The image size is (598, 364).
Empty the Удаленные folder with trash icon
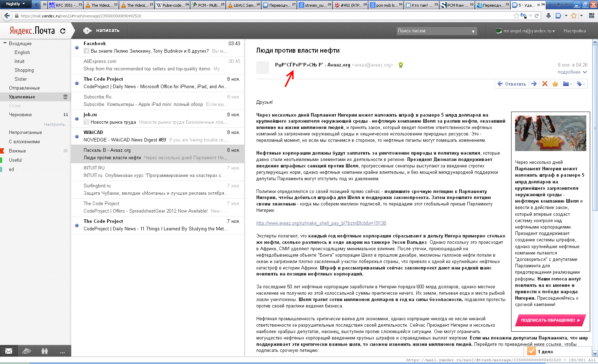tap(65, 97)
